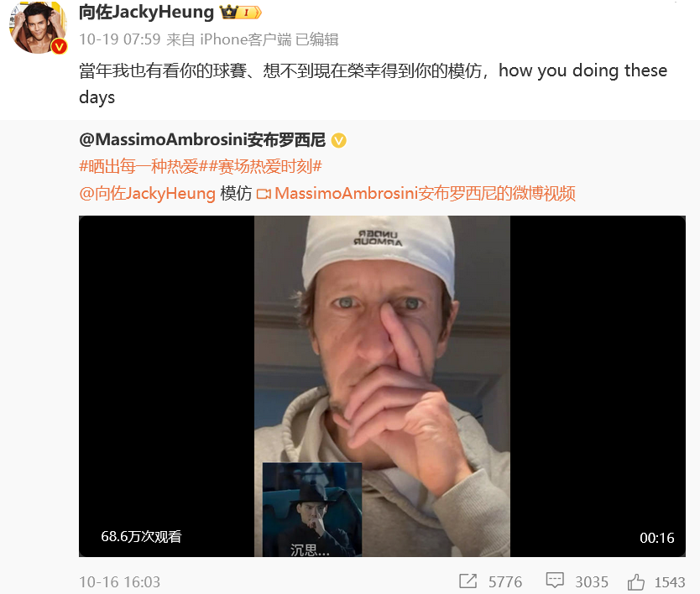Click the repost icon showing 5776

coord(468,581)
